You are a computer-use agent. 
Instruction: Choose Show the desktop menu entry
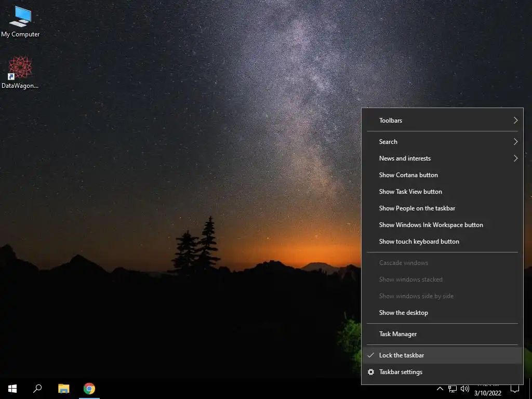pos(443,313)
